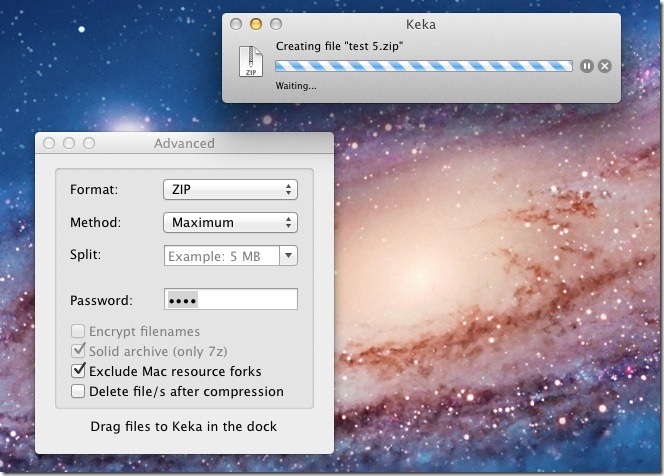The image size is (664, 476).
Task: Uncheck Exclude Mac resource forks
Action: pyautogui.click(x=78, y=371)
